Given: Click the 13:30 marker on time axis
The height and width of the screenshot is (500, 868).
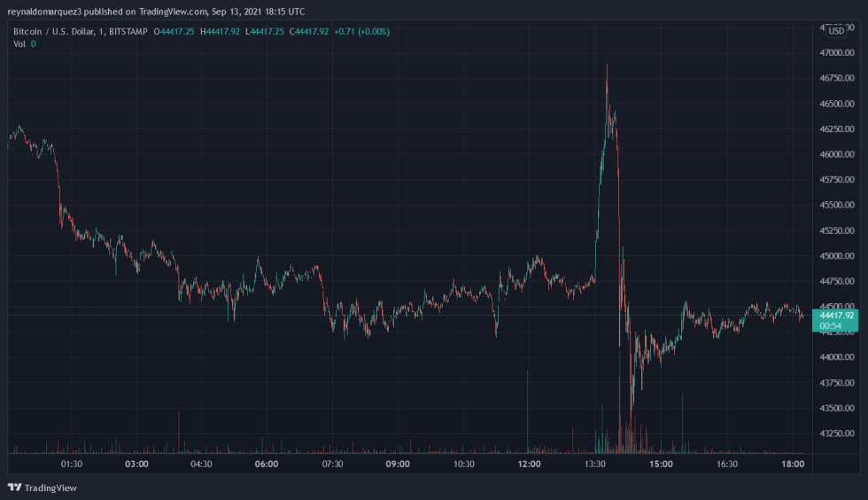Looking at the screenshot, I should point(595,465).
